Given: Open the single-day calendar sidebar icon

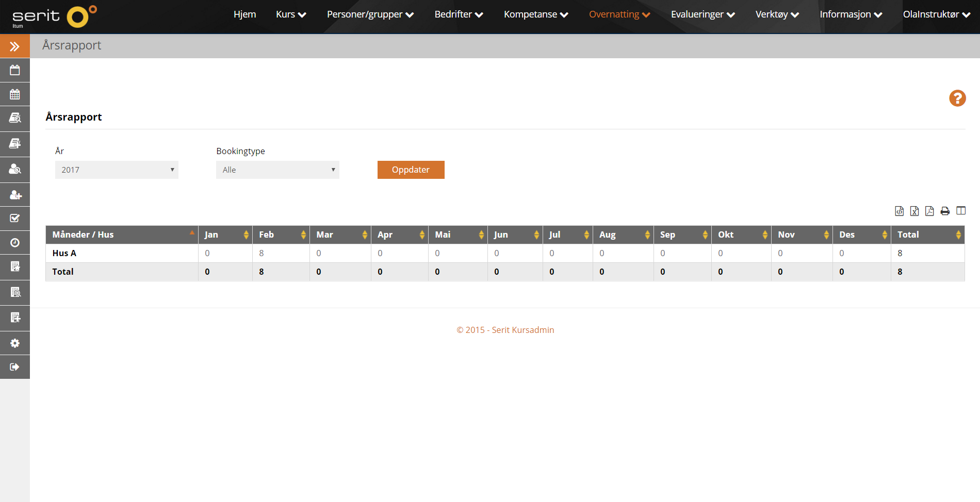Looking at the screenshot, I should [14, 70].
